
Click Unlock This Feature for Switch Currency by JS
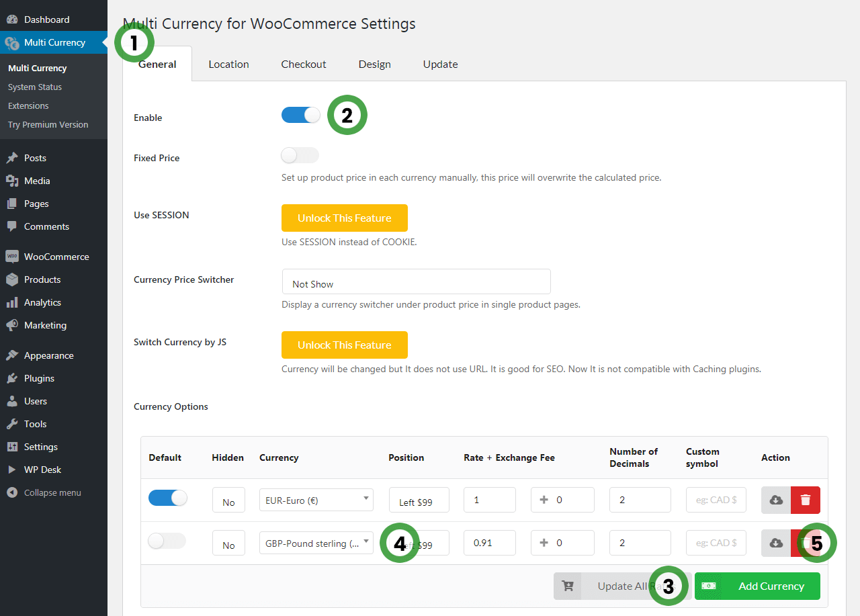(345, 345)
